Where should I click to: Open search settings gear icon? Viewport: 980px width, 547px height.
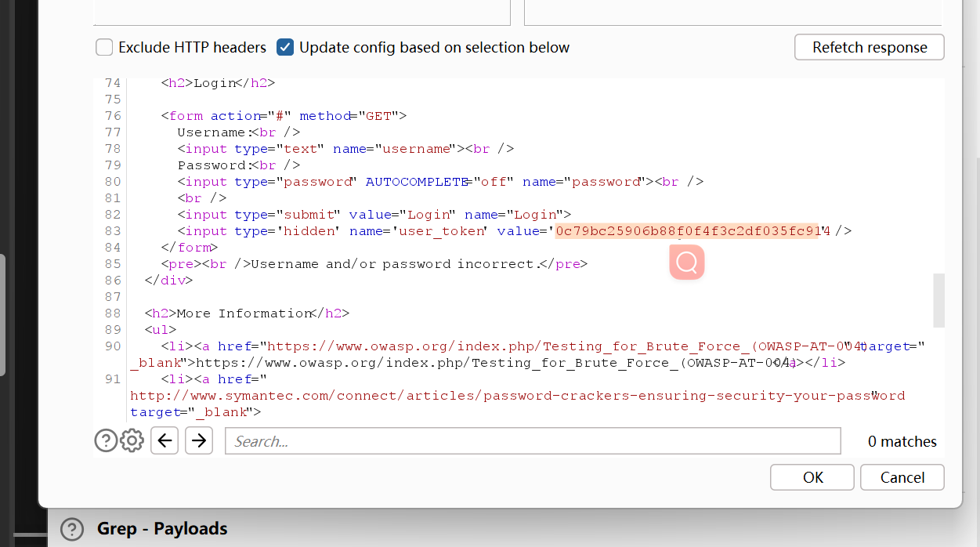pos(132,440)
